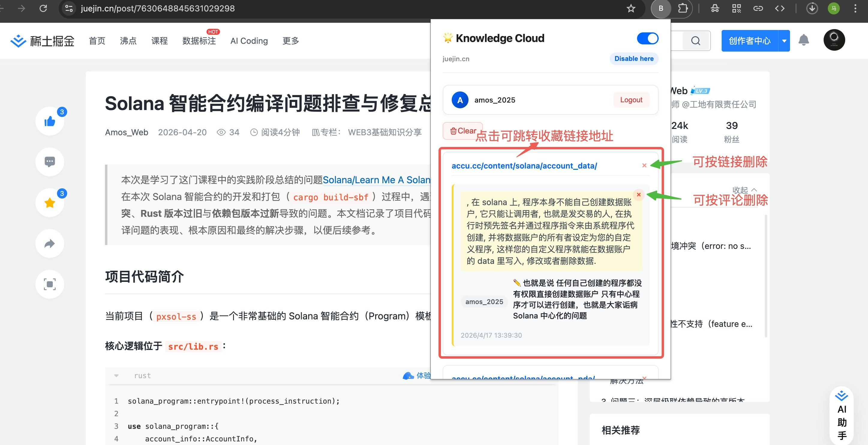The image size is (868, 445).
Task: Click the browser address bar URL
Action: [158, 8]
